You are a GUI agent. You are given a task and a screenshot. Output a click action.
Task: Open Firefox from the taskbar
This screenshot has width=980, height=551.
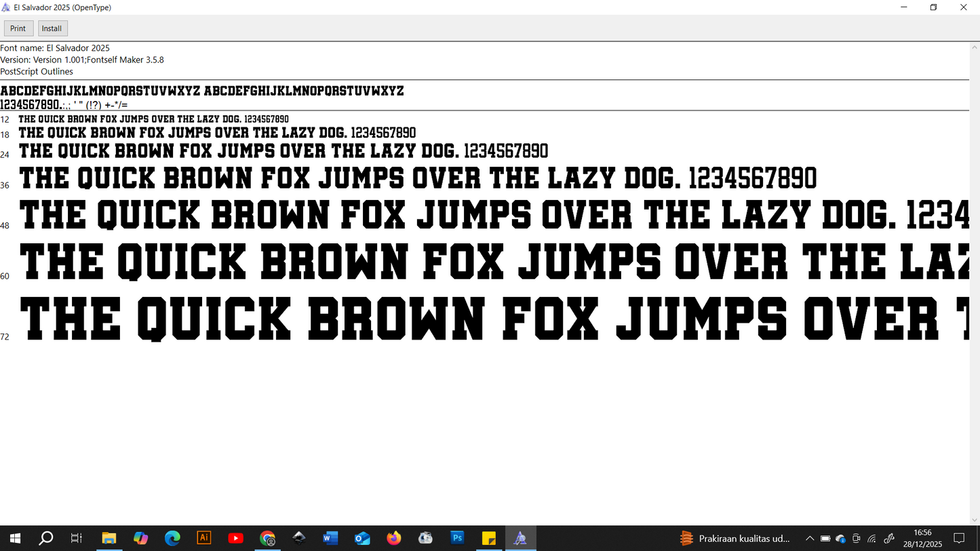[393, 538]
